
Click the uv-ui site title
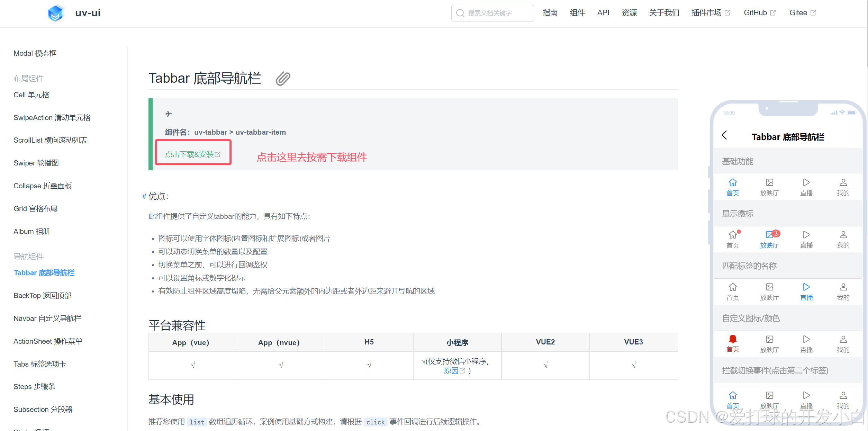(x=88, y=13)
